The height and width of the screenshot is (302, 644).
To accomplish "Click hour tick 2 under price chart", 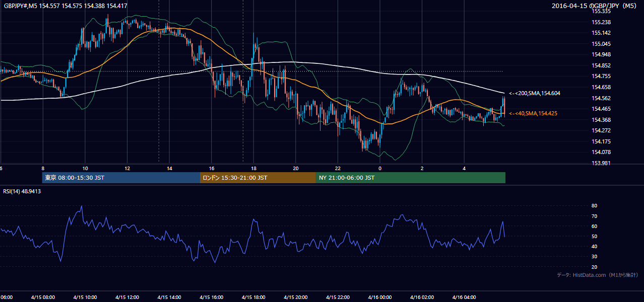I will [422, 168].
